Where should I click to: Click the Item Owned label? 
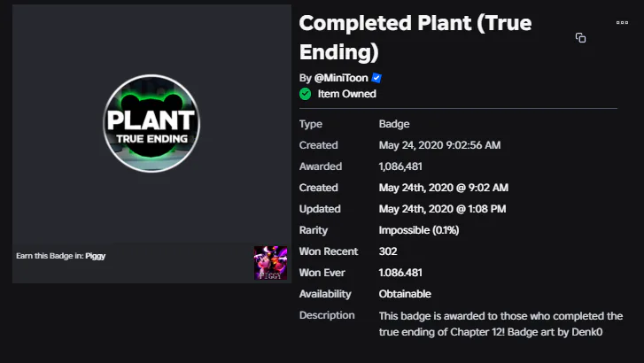tap(346, 94)
